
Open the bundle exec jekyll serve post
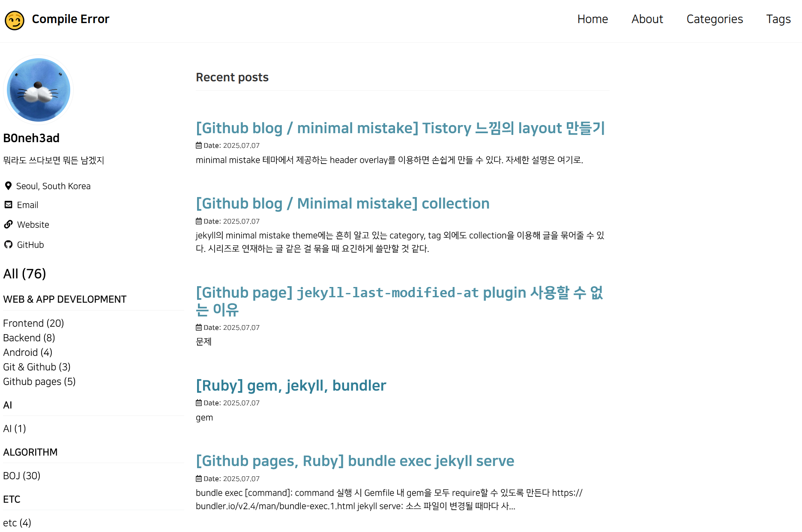click(355, 461)
